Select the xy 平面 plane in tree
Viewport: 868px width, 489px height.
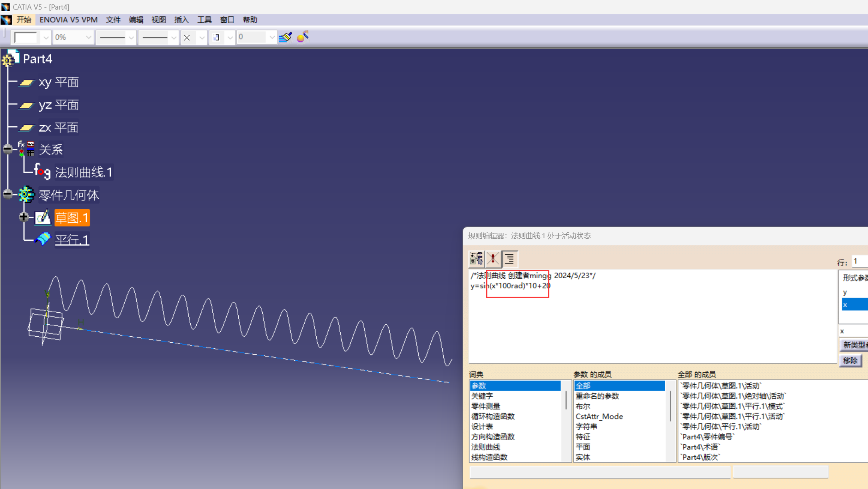click(58, 82)
